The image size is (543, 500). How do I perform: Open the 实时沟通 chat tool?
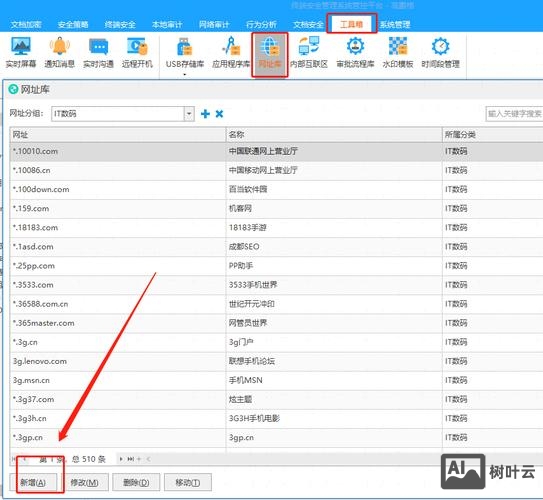[x=98, y=52]
